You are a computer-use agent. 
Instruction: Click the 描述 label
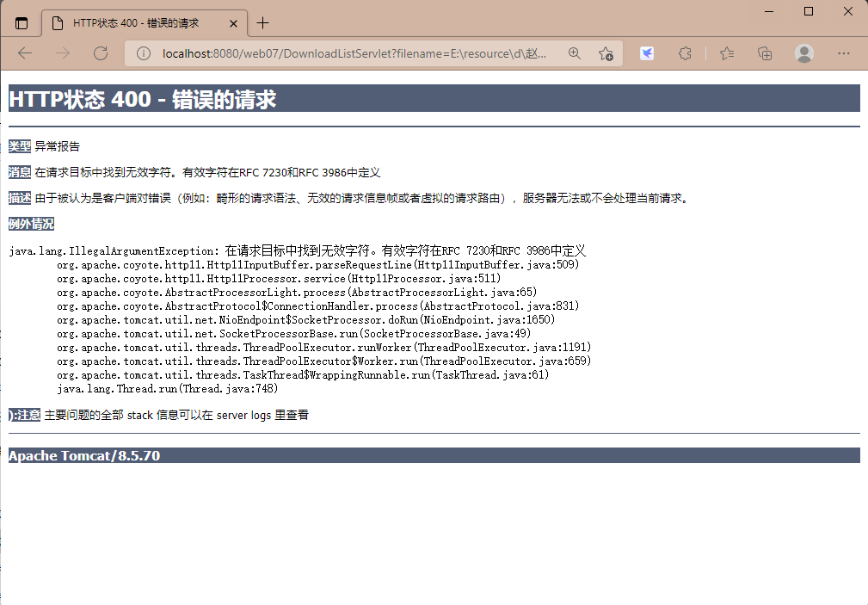click(x=20, y=198)
